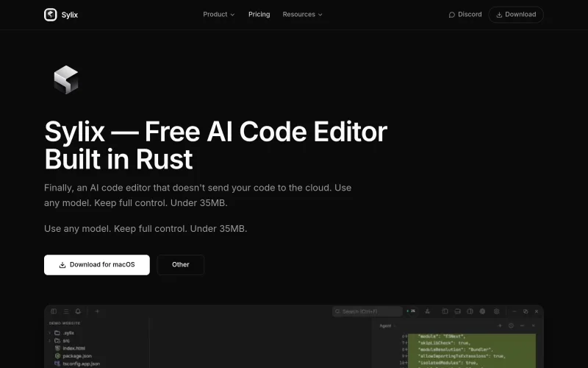Click the hamburger list icon in the editor preview
The width and height of the screenshot is (588, 368).
[66, 311]
